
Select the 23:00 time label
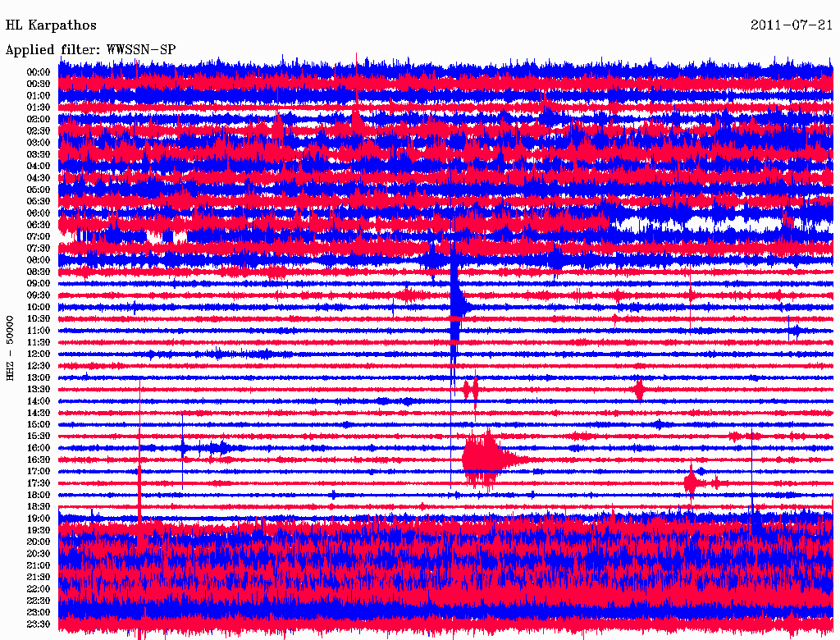(x=39, y=613)
